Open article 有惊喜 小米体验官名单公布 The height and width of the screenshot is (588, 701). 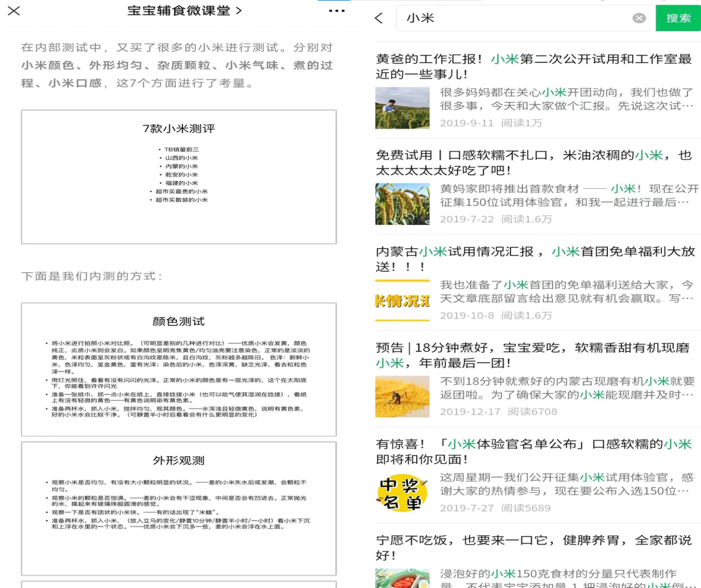(x=533, y=452)
